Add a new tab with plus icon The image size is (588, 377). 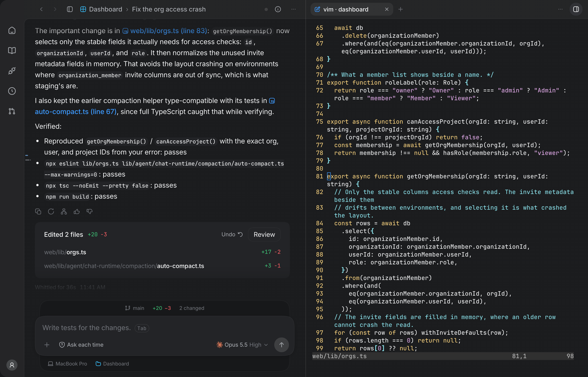click(400, 9)
